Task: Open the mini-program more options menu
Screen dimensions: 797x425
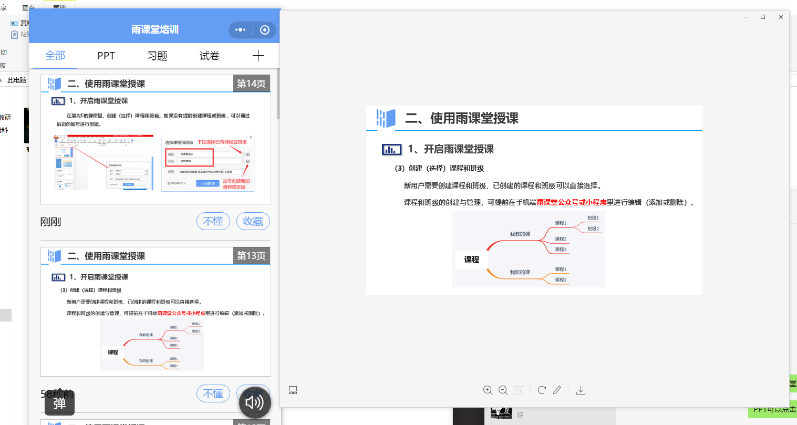Action: [240, 30]
